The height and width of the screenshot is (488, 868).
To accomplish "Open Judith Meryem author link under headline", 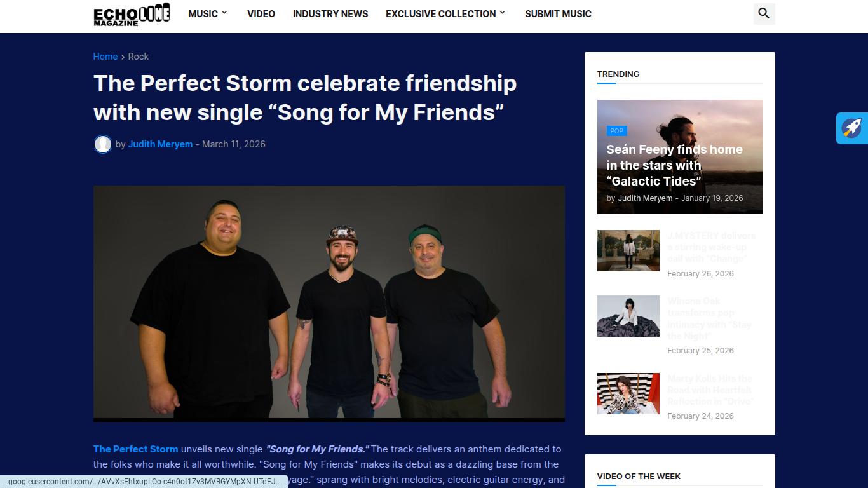I will coord(161,144).
